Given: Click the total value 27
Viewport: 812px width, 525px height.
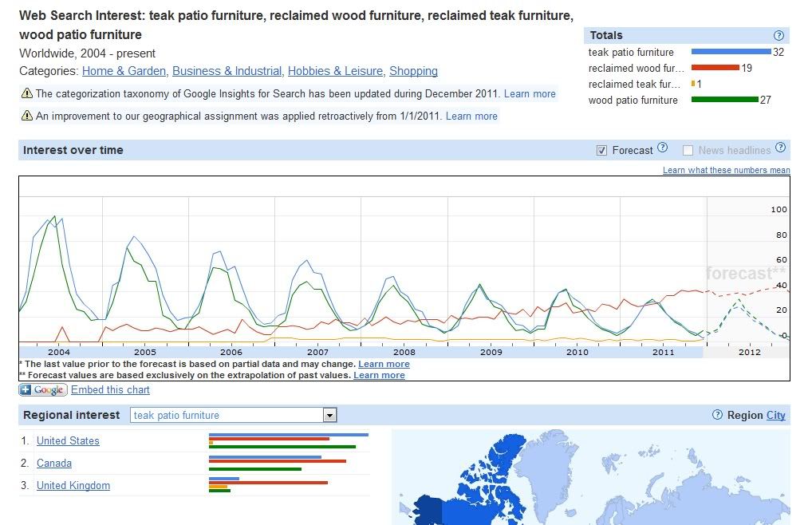Looking at the screenshot, I should pyautogui.click(x=766, y=100).
